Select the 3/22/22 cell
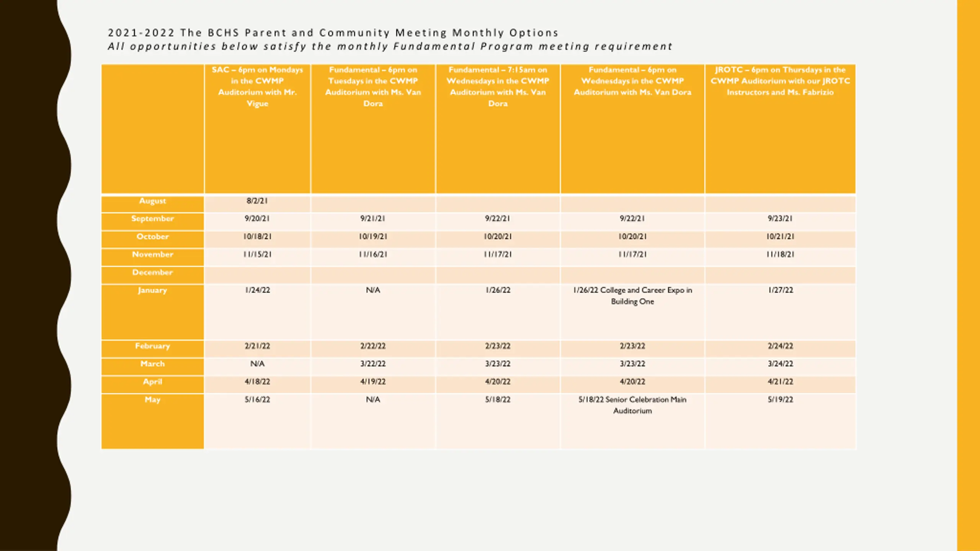This screenshot has width=980, height=551. point(373,367)
